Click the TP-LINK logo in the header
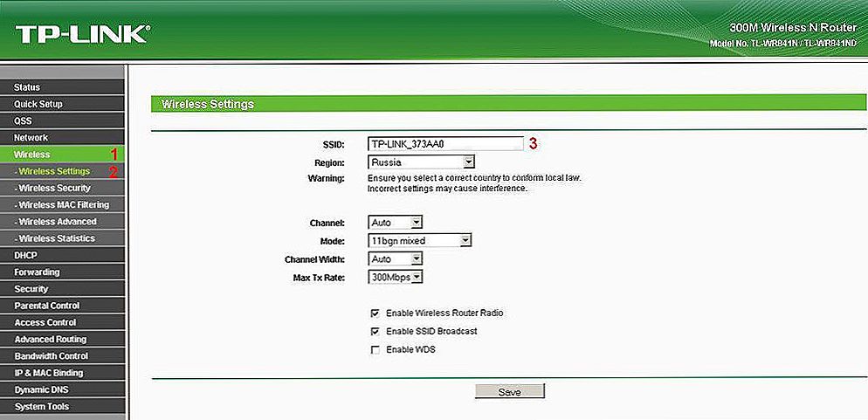Screen dimensions: 868x420 82,34
